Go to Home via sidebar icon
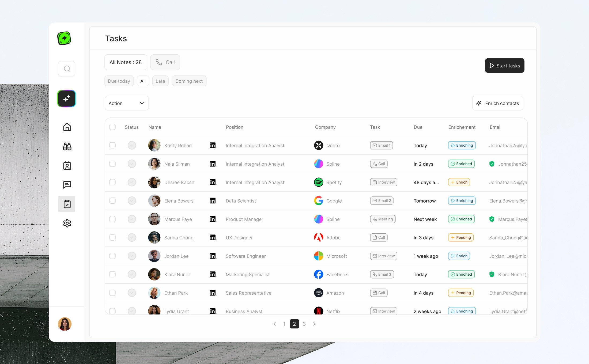 point(67,127)
